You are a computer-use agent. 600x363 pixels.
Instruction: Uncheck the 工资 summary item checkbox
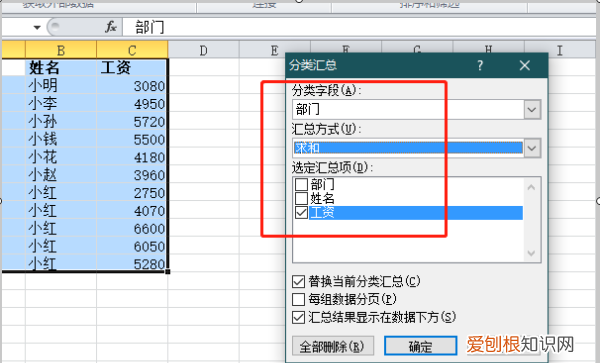[301, 213]
